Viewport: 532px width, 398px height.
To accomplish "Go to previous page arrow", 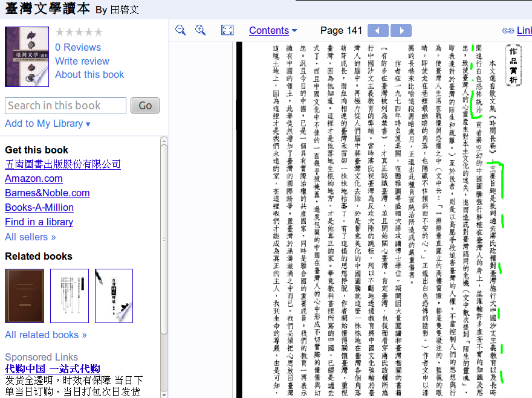I will (x=378, y=31).
